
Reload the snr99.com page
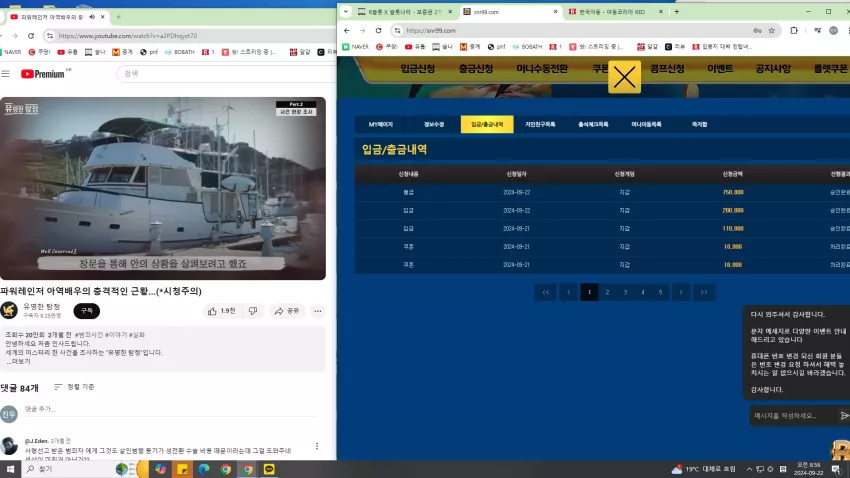coord(378,30)
